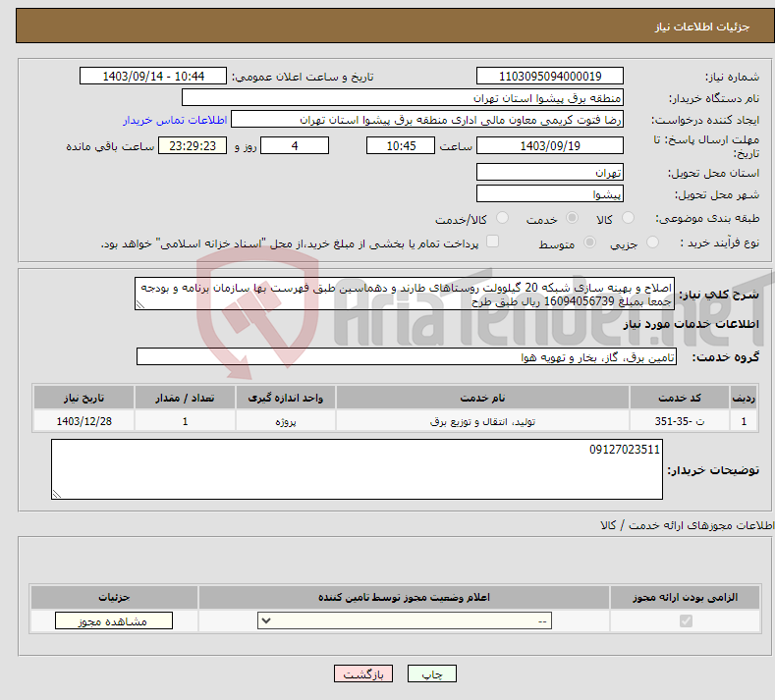Screen dimensions: 775x700
Task: Click unit cell پروژه
Action: [285, 421]
